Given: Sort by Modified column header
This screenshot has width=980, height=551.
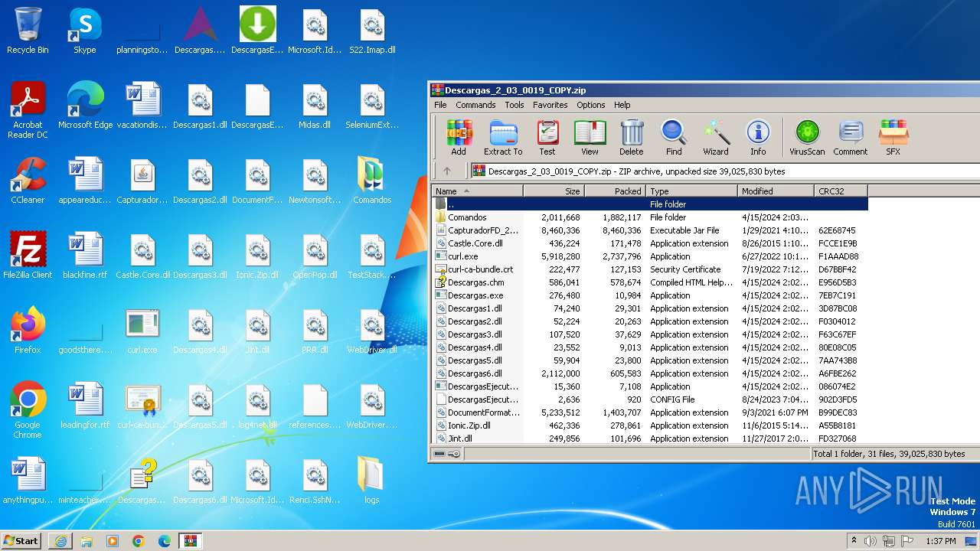Looking at the screenshot, I should coord(776,191).
